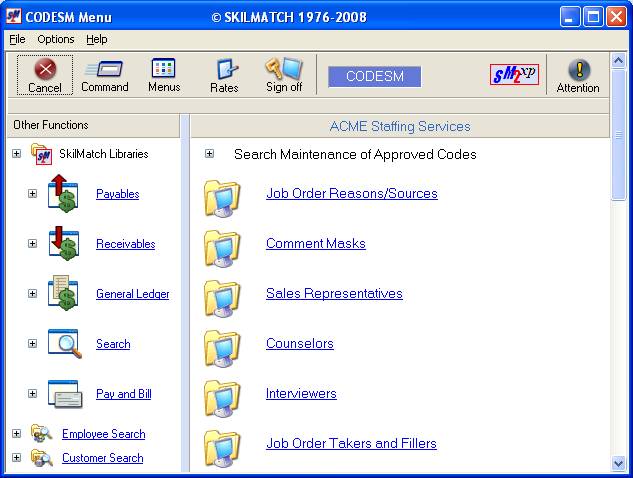Open the Employee Search link
The height and width of the screenshot is (478, 633).
click(104, 434)
